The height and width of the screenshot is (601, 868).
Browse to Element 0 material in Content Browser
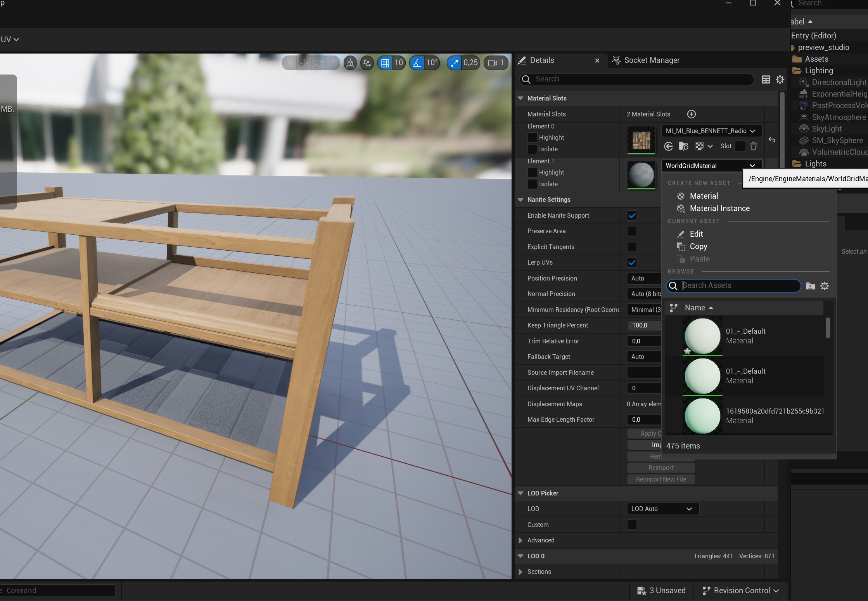tap(683, 146)
